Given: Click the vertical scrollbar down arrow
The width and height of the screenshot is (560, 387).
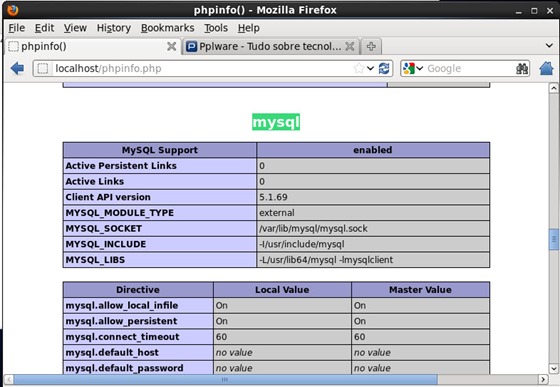Looking at the screenshot, I should [554, 368].
